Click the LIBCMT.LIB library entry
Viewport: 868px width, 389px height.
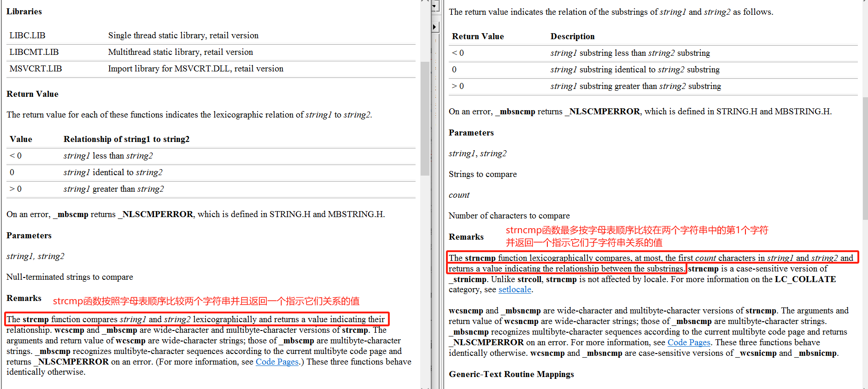click(x=34, y=52)
